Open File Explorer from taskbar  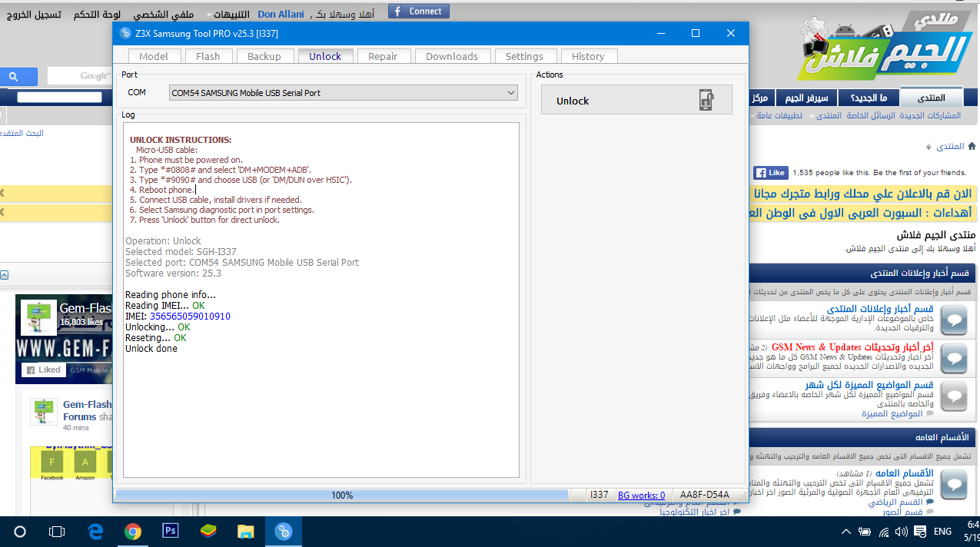click(x=246, y=531)
